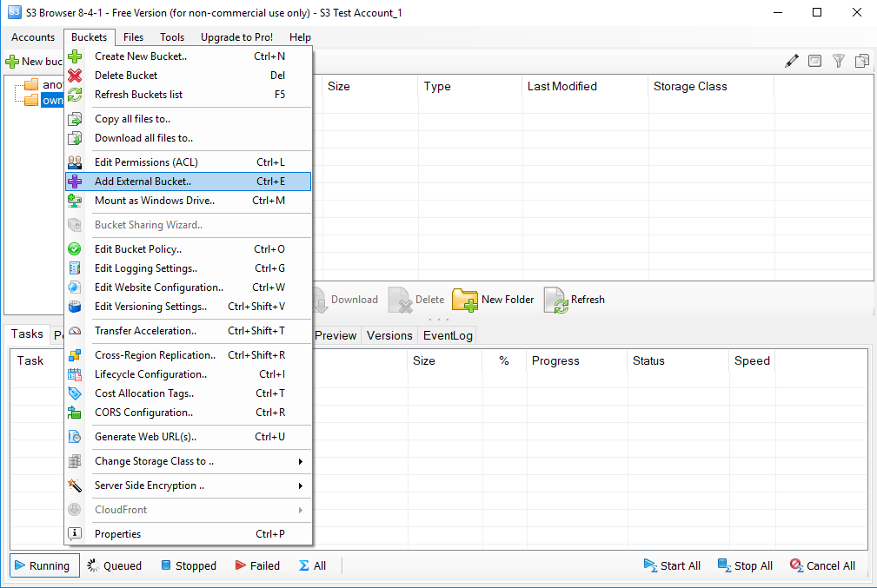Toggle the Queued tasks filter
The width and height of the screenshot is (877, 588).
(114, 565)
